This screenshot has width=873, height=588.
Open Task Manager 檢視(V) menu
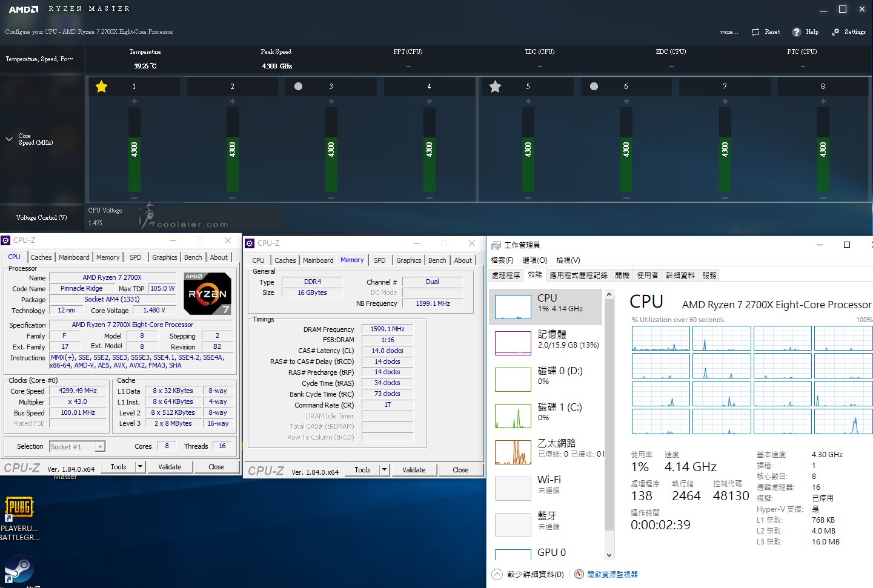[x=568, y=260]
